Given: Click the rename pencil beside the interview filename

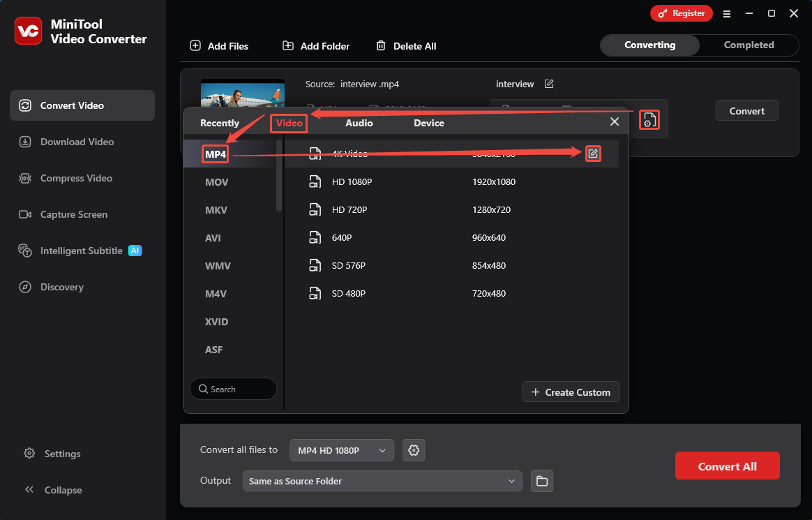Looking at the screenshot, I should pos(549,83).
